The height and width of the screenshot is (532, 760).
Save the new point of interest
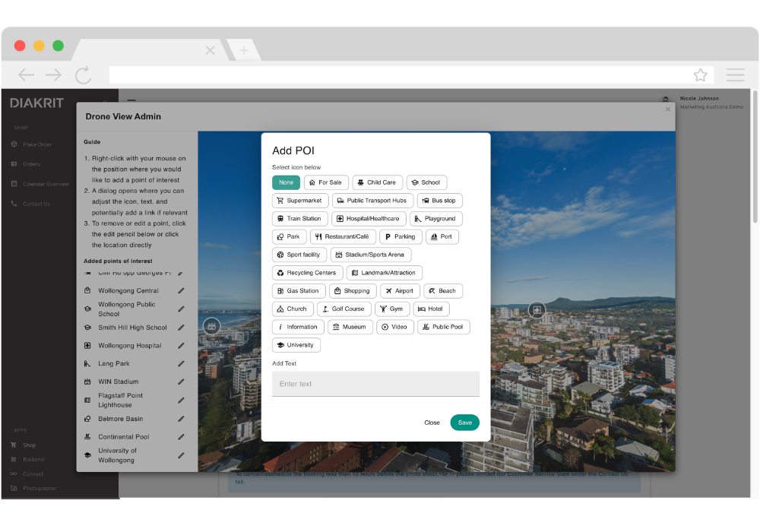coord(465,423)
